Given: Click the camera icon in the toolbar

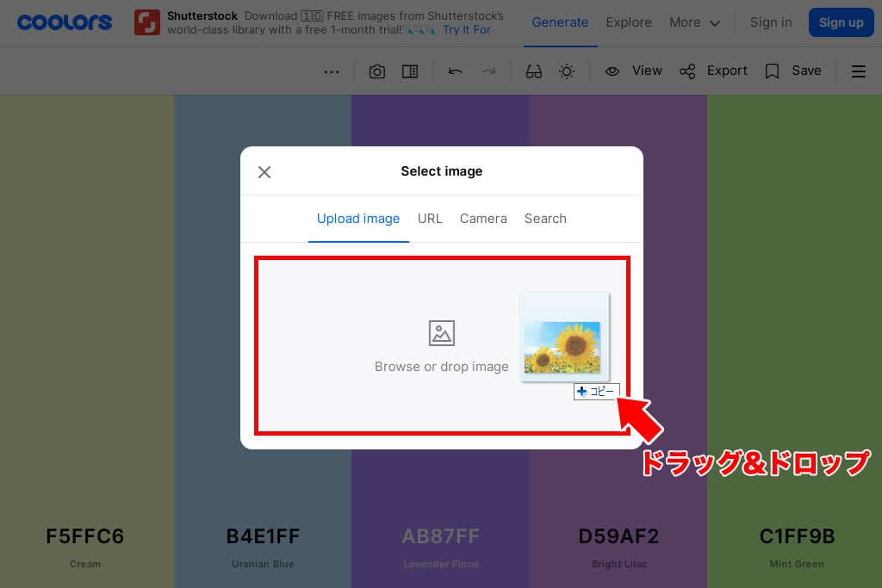Looking at the screenshot, I should click(x=377, y=71).
